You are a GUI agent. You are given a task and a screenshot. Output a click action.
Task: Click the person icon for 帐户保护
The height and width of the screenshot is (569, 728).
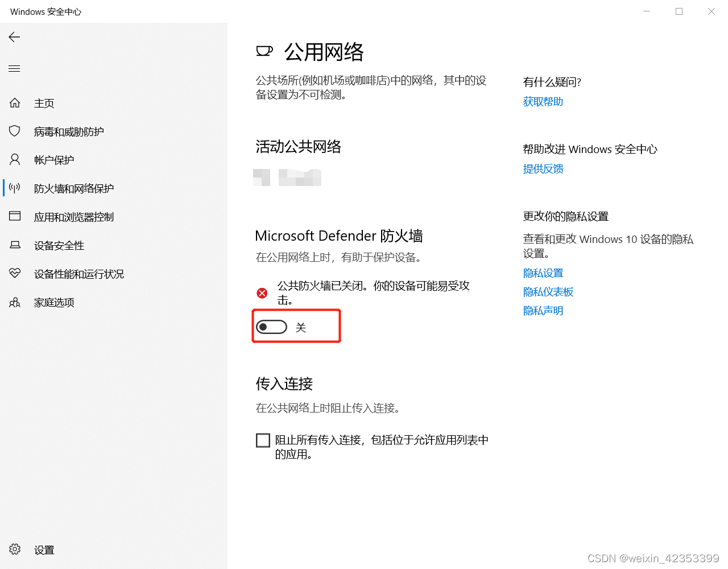tap(15, 159)
